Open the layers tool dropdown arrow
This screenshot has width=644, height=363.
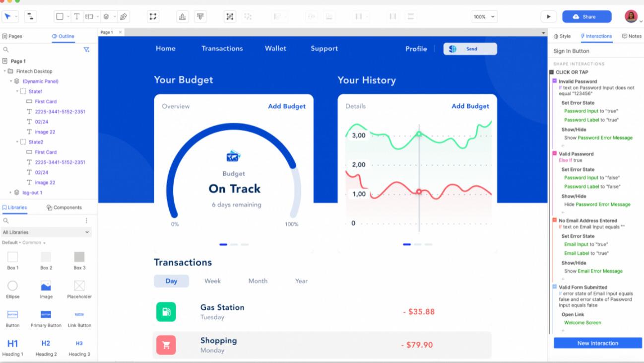coord(115,16)
